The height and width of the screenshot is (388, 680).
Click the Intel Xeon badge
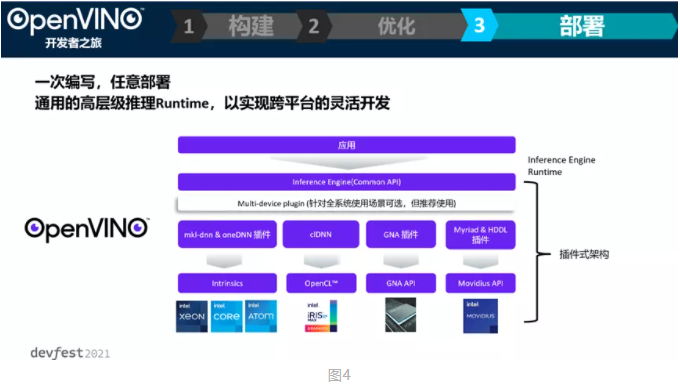pos(192,316)
